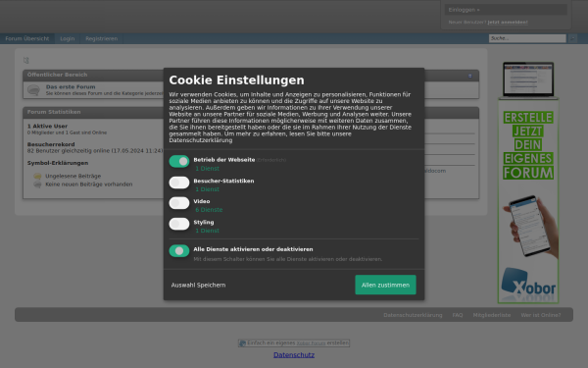Click the 1 Aktive User text

(47, 127)
